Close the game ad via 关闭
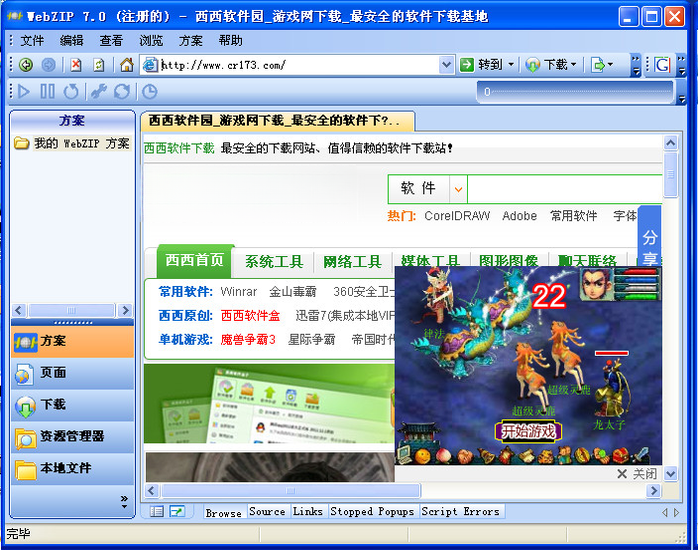The height and width of the screenshot is (550, 698). [637, 474]
